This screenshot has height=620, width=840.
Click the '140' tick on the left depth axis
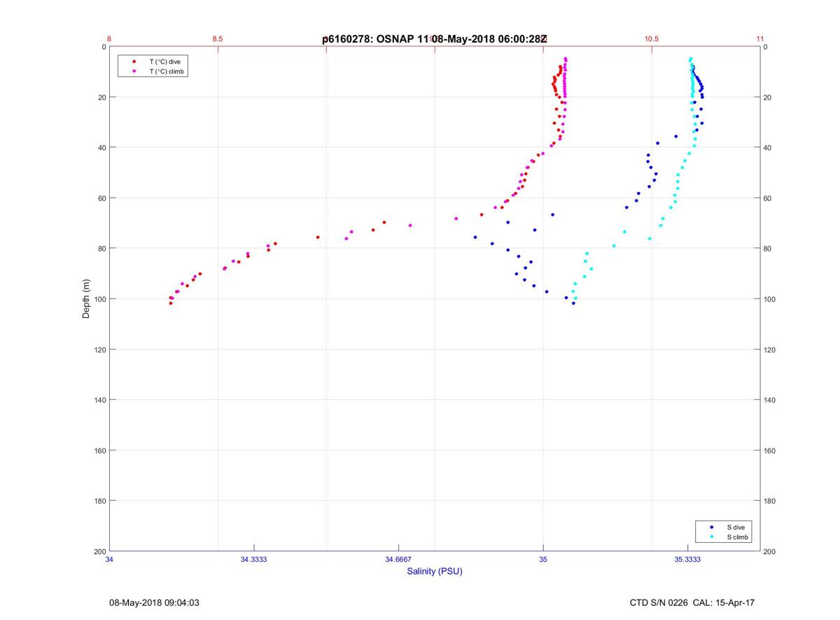(99, 400)
